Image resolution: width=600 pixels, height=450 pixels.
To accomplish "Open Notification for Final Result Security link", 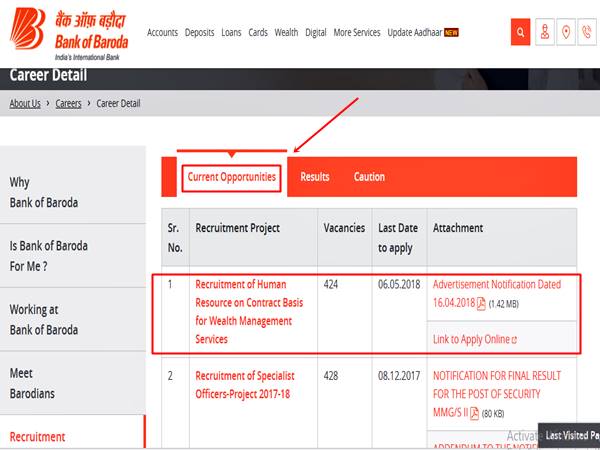I will (x=497, y=394).
